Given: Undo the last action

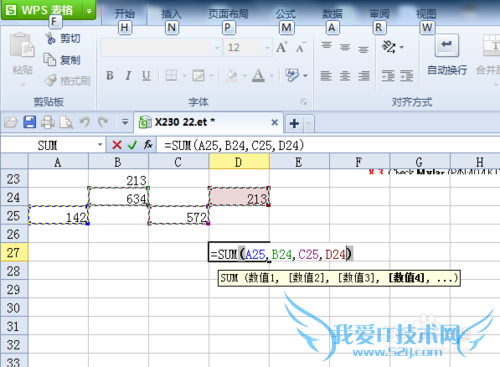Looking at the screenshot, I should click(x=85, y=122).
